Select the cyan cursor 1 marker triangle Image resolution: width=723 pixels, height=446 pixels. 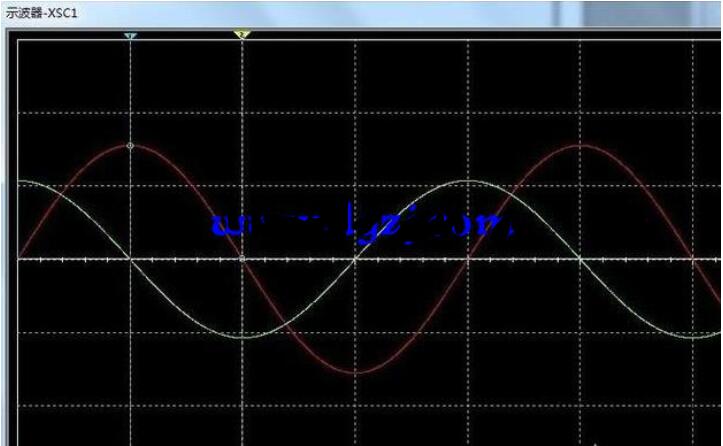point(130,36)
